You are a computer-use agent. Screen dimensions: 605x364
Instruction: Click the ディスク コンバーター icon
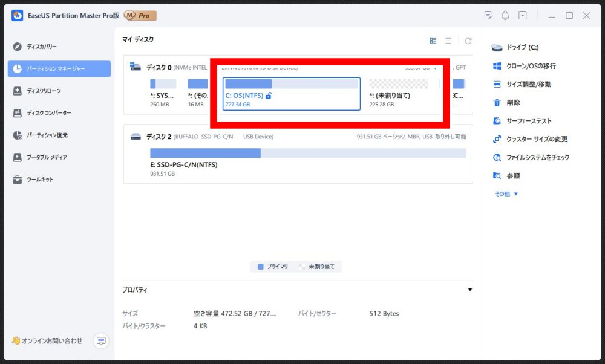(17, 113)
